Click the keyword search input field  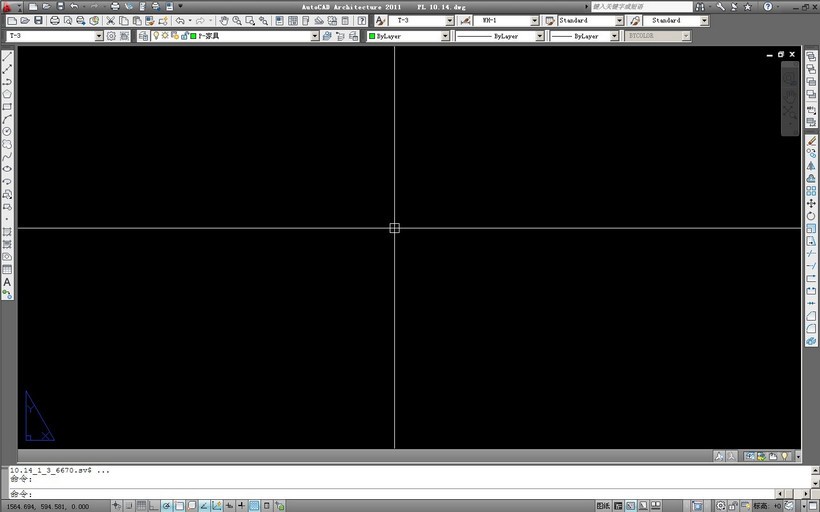(640, 7)
